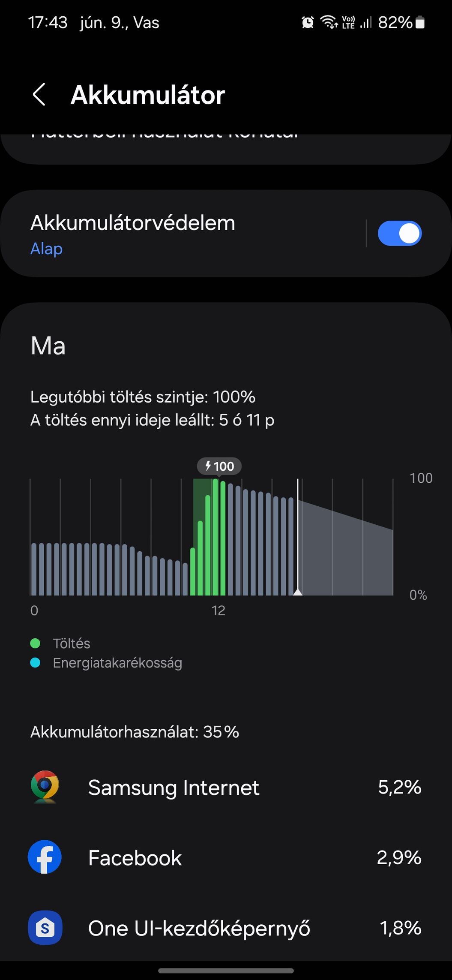452x980 pixels.
Task: Open Facebook 2,9% usage entry
Action: pos(226,858)
